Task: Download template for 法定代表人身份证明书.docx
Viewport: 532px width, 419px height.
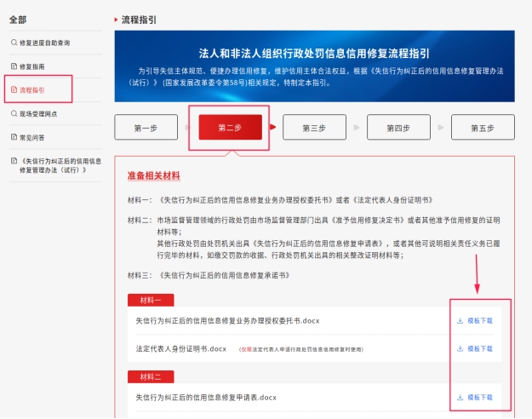Action: tap(480, 348)
